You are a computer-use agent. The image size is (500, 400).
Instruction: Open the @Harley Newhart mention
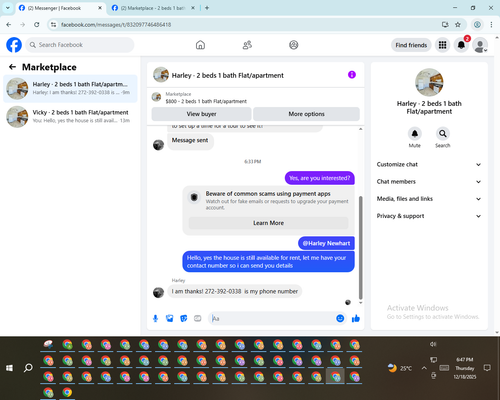tap(326, 243)
